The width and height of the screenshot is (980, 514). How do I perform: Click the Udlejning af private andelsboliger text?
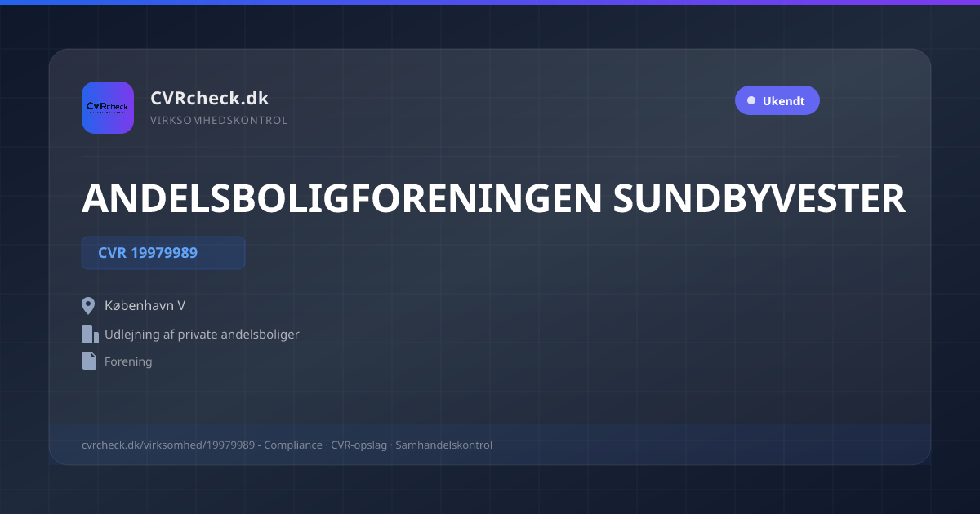tap(202, 335)
